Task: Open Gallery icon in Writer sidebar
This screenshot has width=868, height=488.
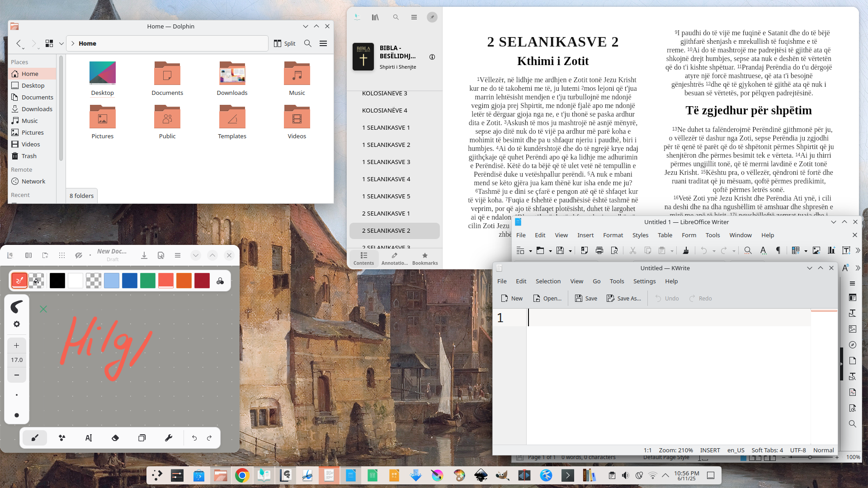Action: coord(853,329)
